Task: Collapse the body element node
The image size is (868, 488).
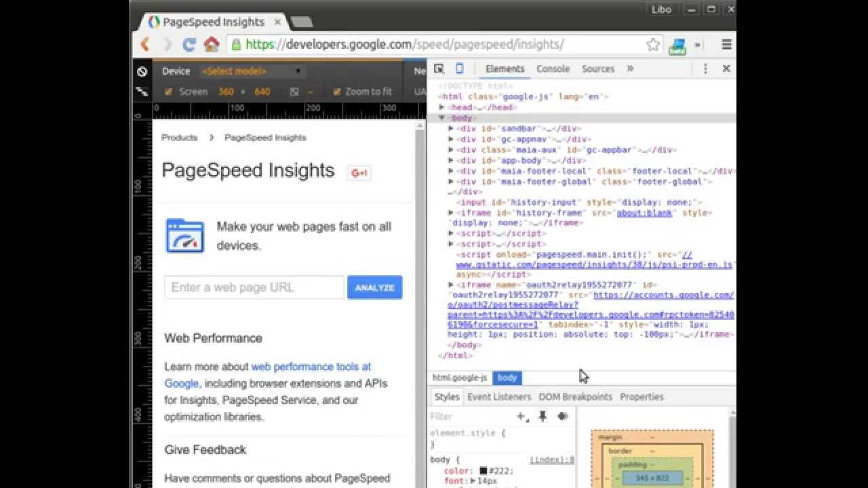Action: (442, 118)
